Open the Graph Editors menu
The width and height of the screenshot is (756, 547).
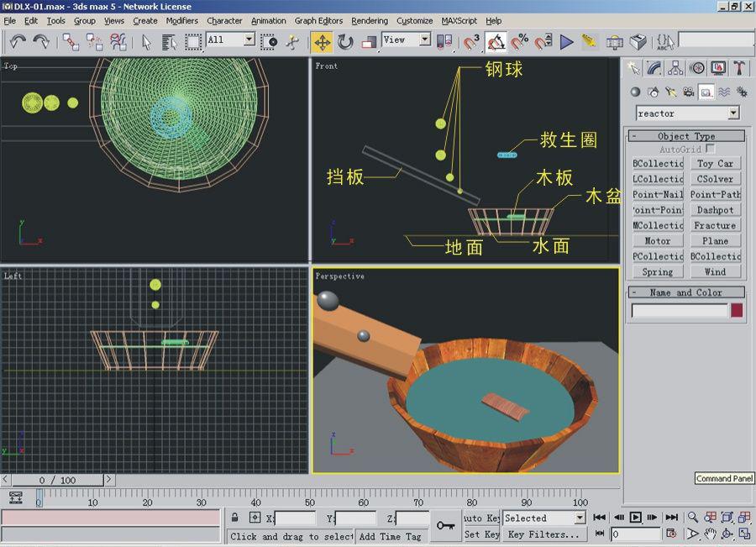318,21
